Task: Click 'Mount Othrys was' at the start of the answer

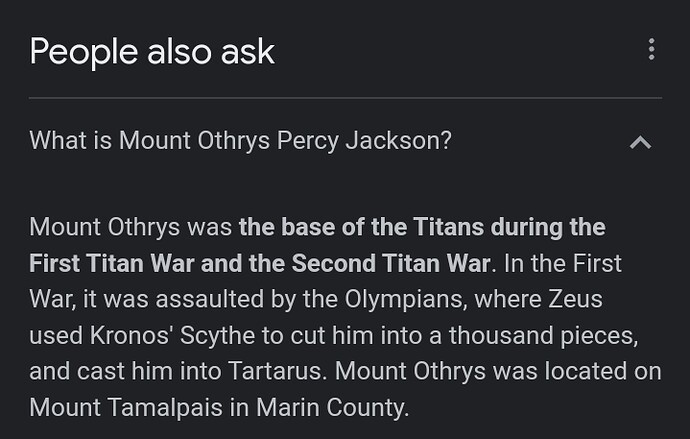Action: click(x=130, y=227)
